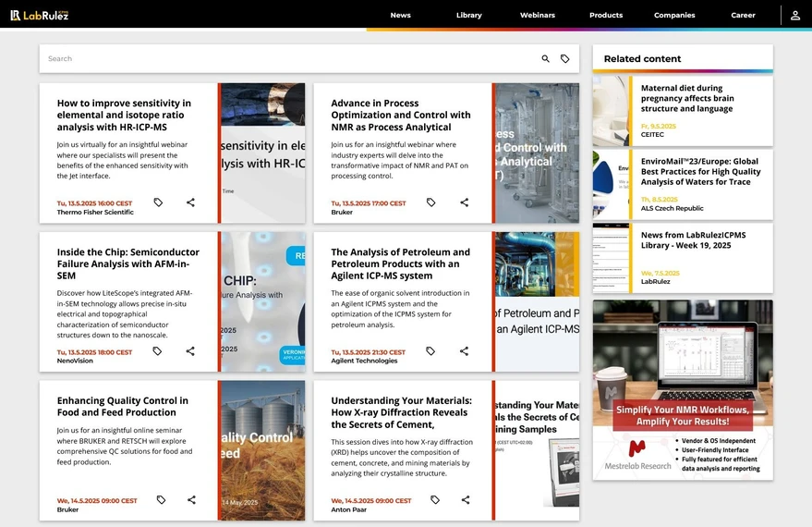Click the date Tu, 13.5.2025 18:00 CEST
The height and width of the screenshot is (527, 812).
[94, 352]
